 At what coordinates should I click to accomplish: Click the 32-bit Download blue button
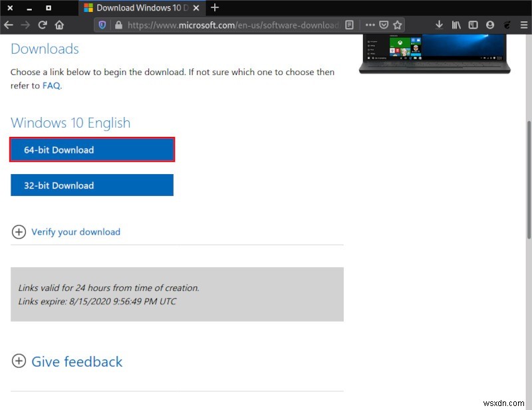pyautogui.click(x=91, y=185)
